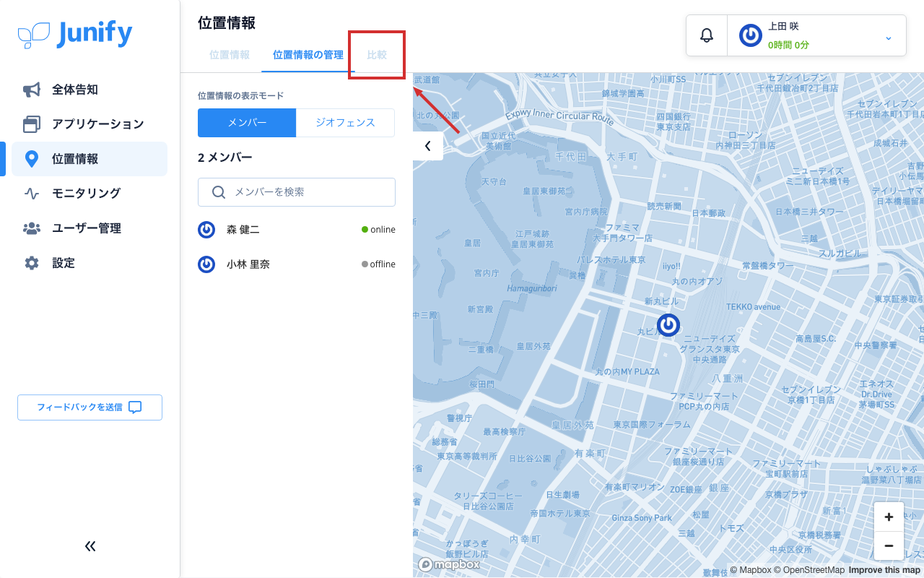This screenshot has width=924, height=578.
Task: Go to モニタリング page
Action: coord(90,194)
